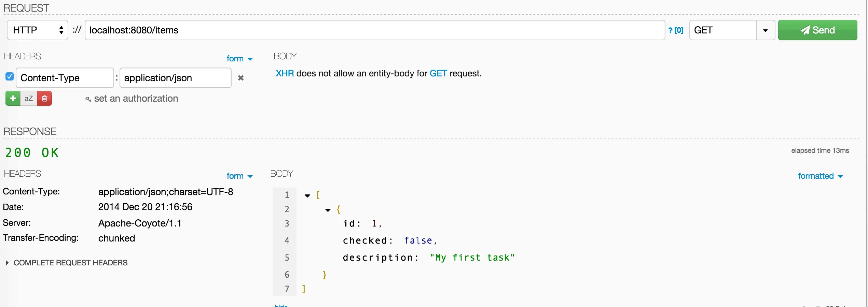Click the aZ sort headers icon
868x307 pixels.
pos(29,99)
